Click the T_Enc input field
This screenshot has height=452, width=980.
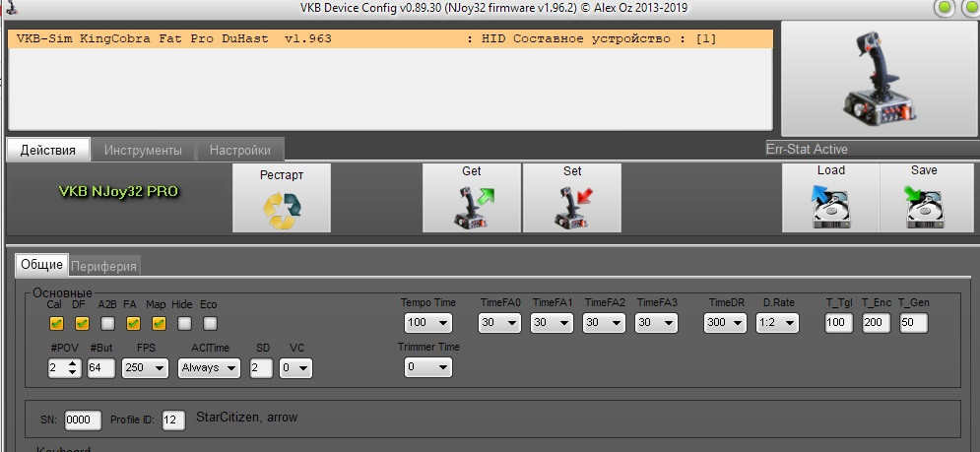877,323
